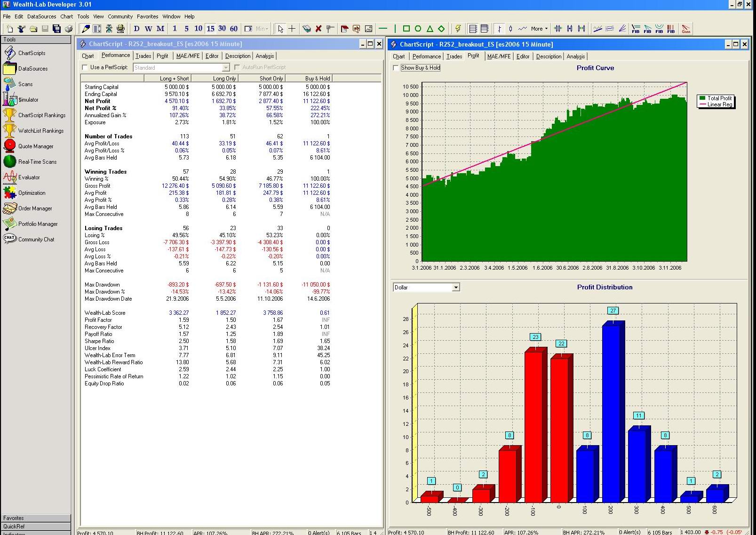This screenshot has width=756, height=535.
Task: Select the triangle drawing tool
Action: (x=430, y=29)
